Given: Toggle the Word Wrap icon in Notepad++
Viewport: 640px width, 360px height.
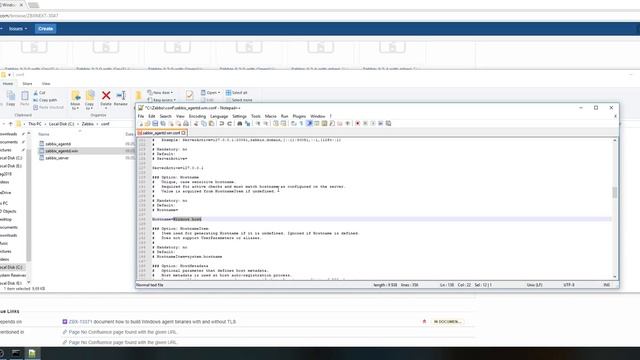Looking at the screenshot, I should point(293,123).
